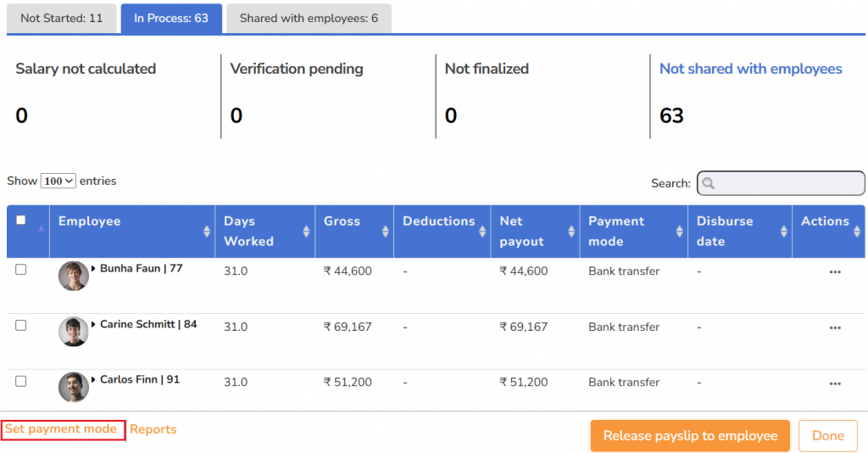This screenshot has width=868, height=453.
Task: Open actions menu for Carine Schmitt
Action: coord(834,327)
